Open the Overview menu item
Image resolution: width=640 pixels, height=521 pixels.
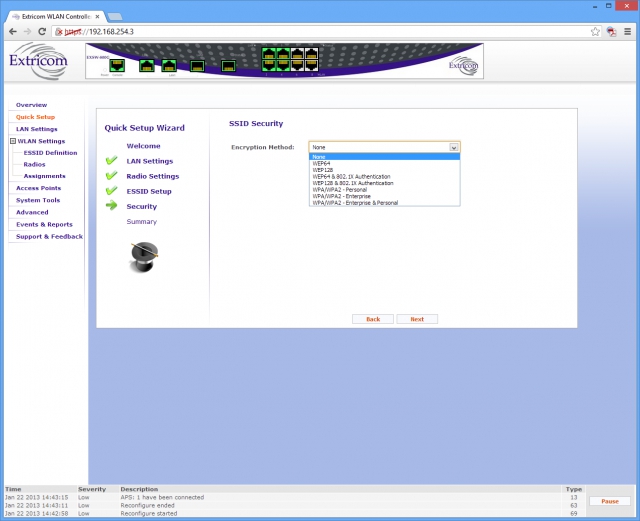tap(31, 105)
